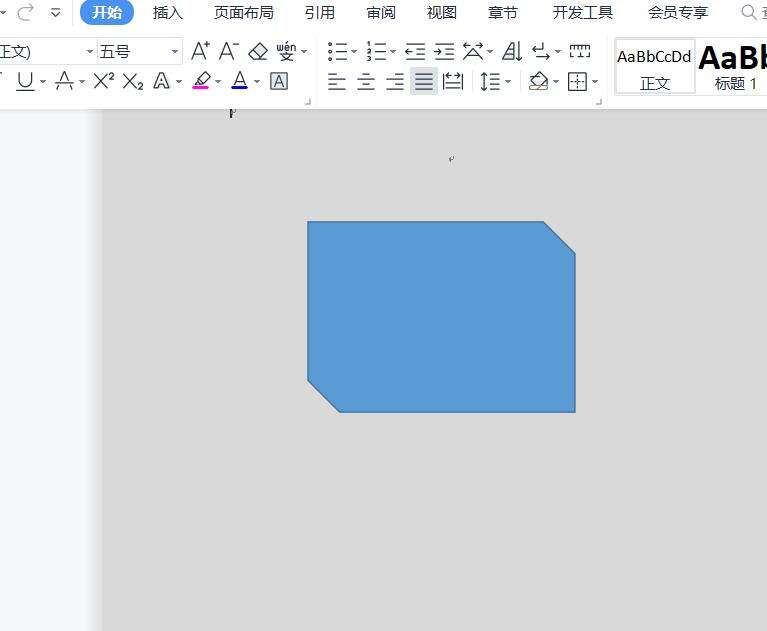The width and height of the screenshot is (767, 631).
Task: Toggle underline formatting
Action: (25, 81)
